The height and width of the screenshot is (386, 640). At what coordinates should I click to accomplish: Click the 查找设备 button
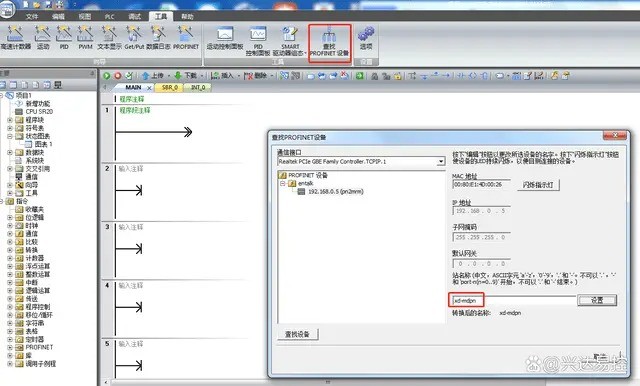(x=297, y=334)
